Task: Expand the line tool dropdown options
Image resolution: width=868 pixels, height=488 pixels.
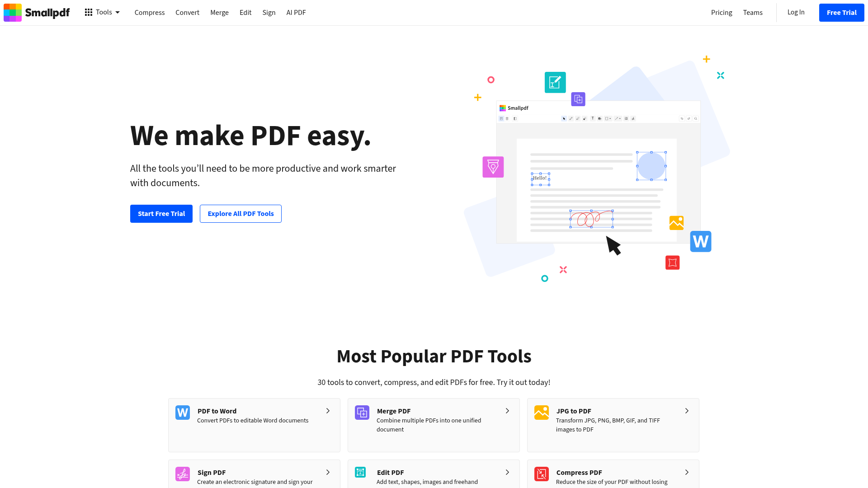Action: click(620, 118)
